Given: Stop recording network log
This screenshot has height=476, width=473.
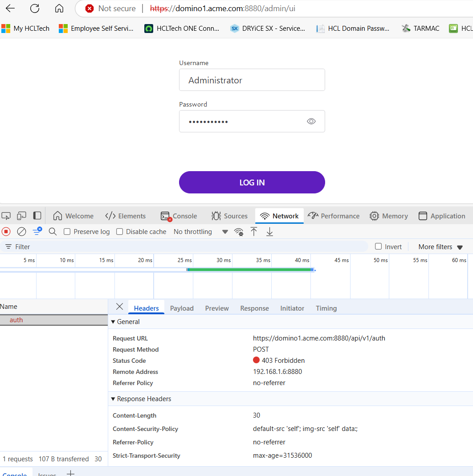Looking at the screenshot, I should point(6,232).
